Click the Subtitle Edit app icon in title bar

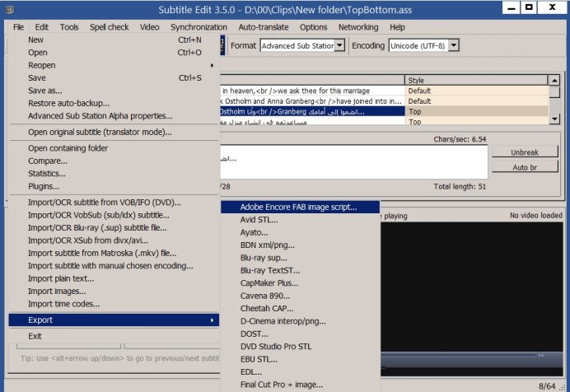pos(9,10)
